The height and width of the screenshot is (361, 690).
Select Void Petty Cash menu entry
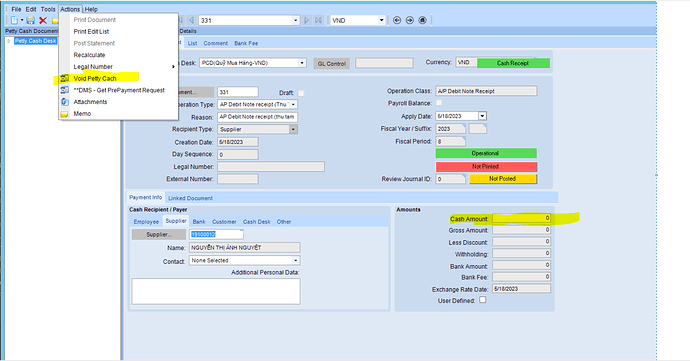pos(95,78)
